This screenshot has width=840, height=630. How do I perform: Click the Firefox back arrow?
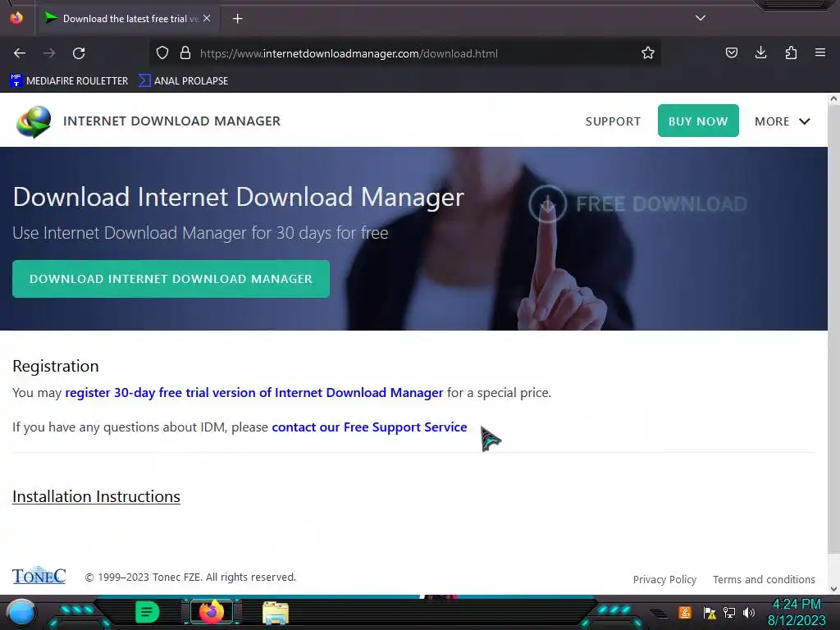20,53
